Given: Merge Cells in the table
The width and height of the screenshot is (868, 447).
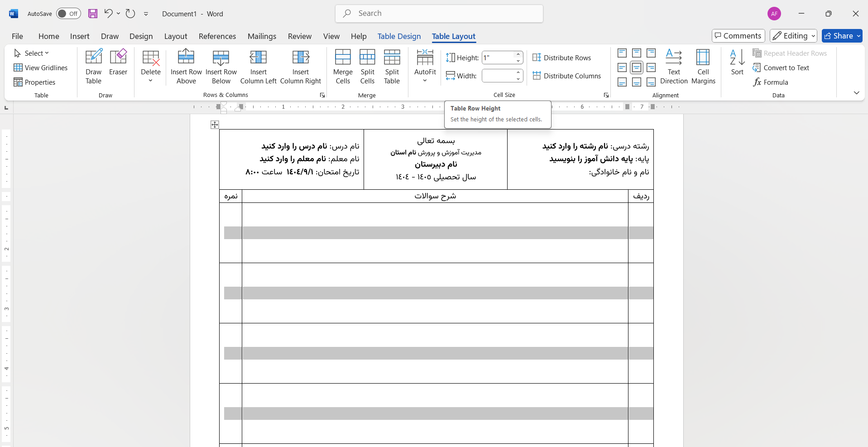Looking at the screenshot, I should click(x=343, y=67).
